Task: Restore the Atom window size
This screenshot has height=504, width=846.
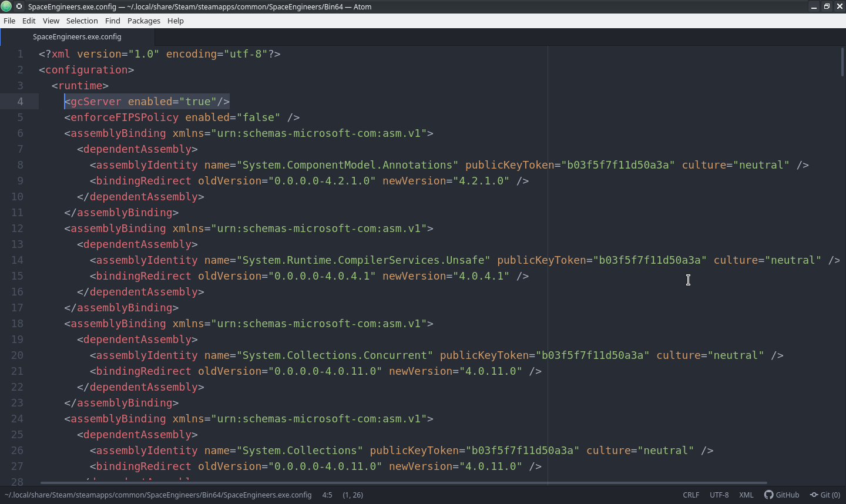Action: (827, 6)
